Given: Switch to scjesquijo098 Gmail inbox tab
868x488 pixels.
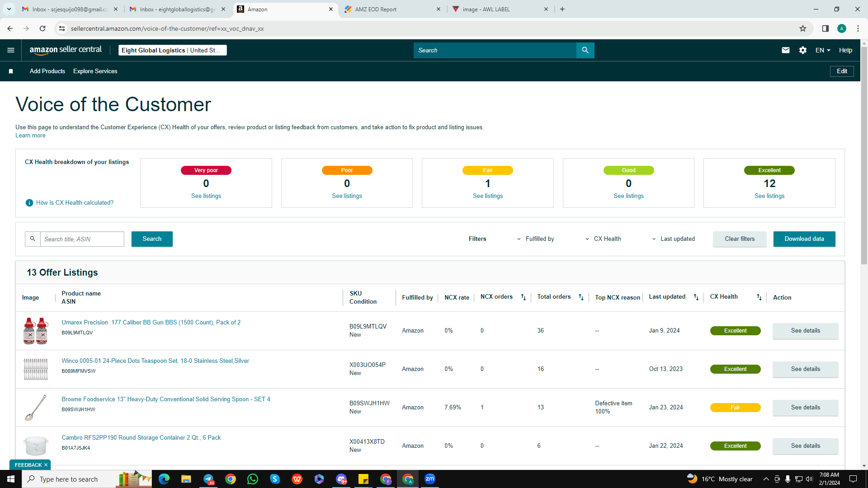Looking at the screenshot, I should [x=70, y=9].
